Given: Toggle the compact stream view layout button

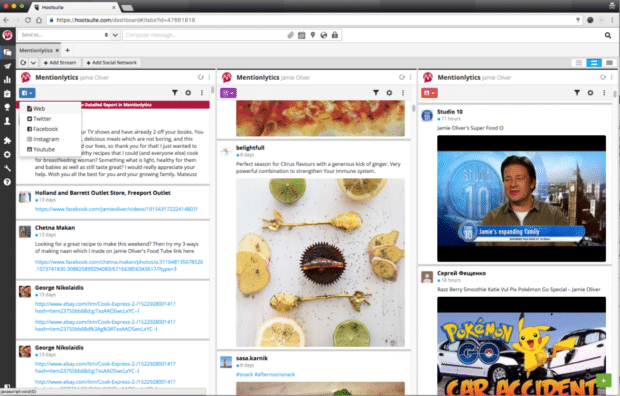Looking at the screenshot, I should pos(578,63).
